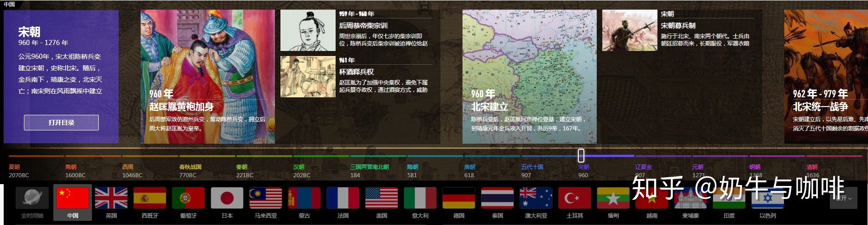Open the 杯酒释兵权 event link

356,72
